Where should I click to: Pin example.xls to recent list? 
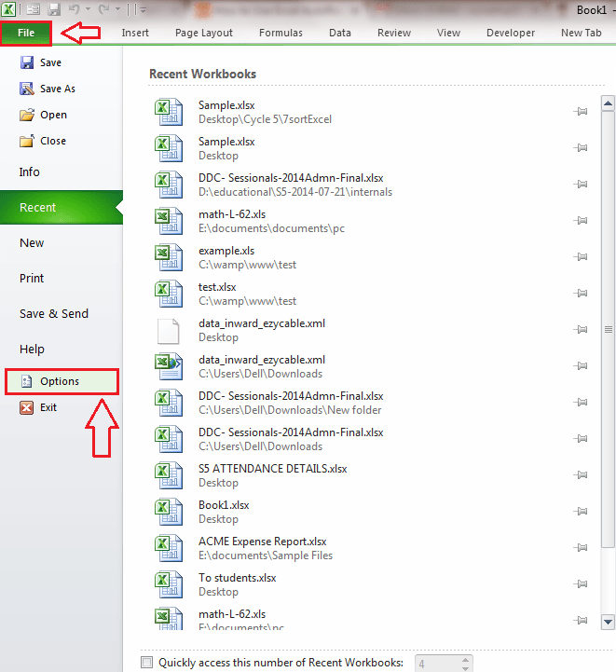(x=581, y=257)
